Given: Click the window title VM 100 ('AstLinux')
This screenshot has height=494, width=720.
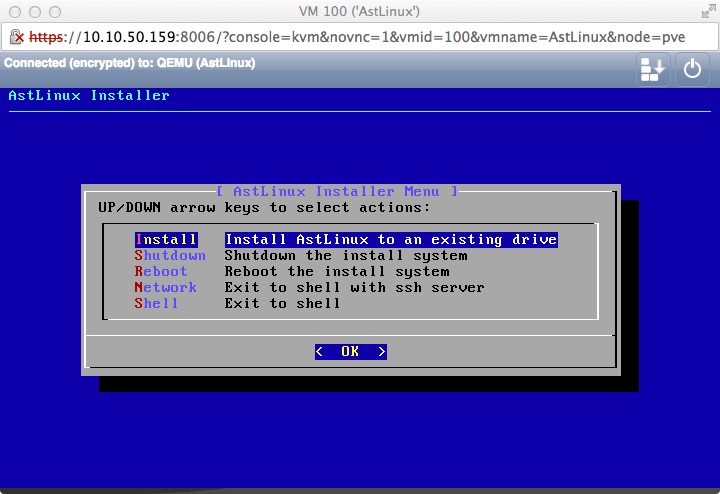Looking at the screenshot, I should [x=360, y=11].
